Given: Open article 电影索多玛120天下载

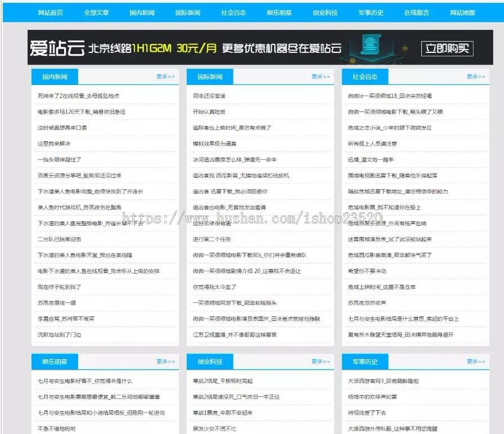Looking at the screenshot, I should point(82,111).
